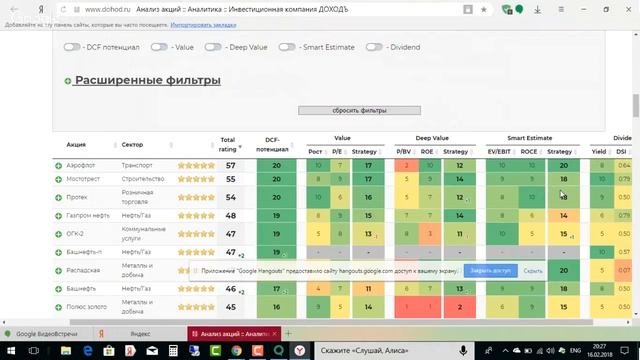
Task: Launch Edge browser from taskbar
Action: tap(87, 351)
